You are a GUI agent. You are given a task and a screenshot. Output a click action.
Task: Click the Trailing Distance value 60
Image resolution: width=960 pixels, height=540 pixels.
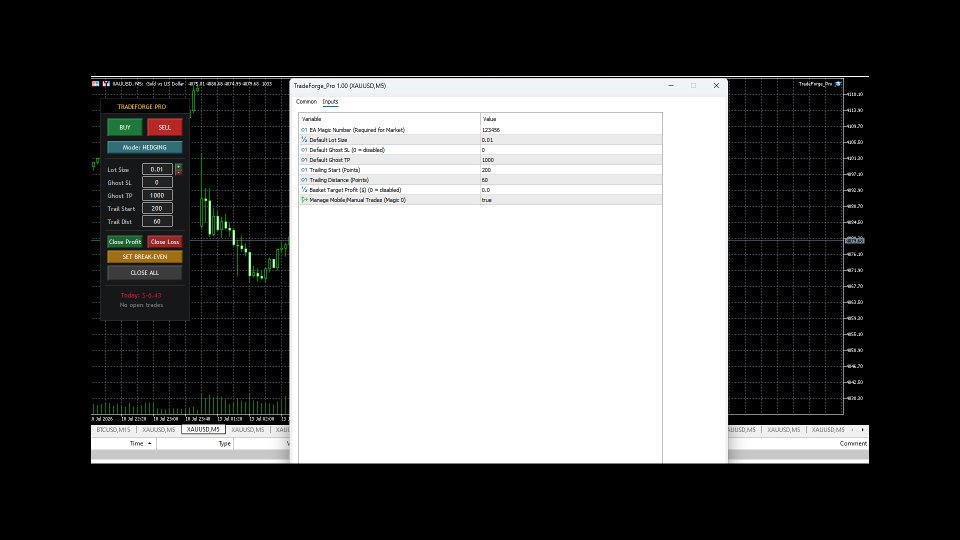(x=485, y=180)
